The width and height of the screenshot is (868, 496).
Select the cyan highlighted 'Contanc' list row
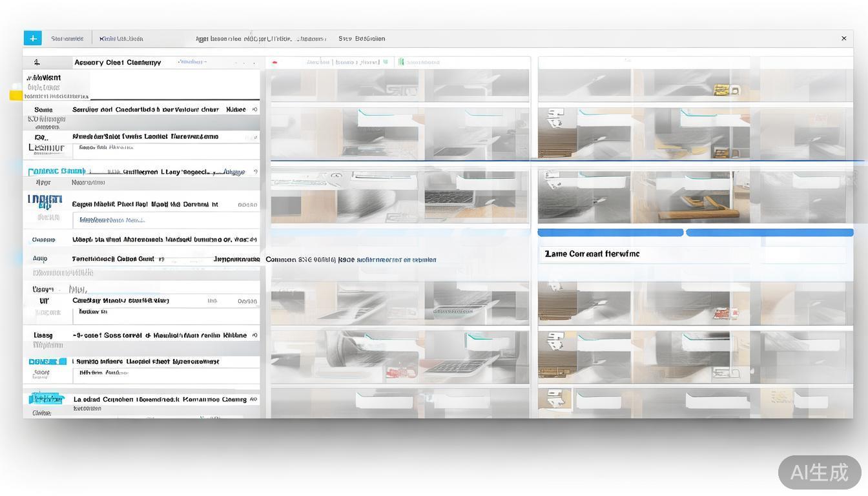(x=57, y=171)
